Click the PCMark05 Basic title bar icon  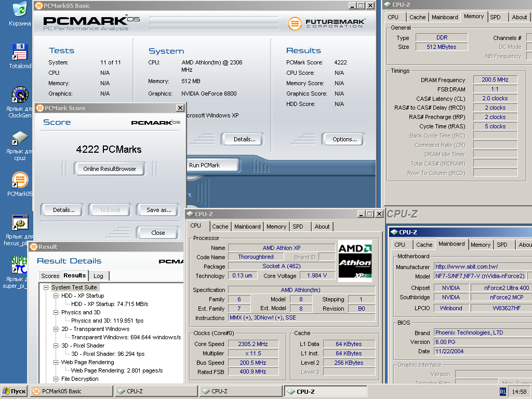[38, 5]
